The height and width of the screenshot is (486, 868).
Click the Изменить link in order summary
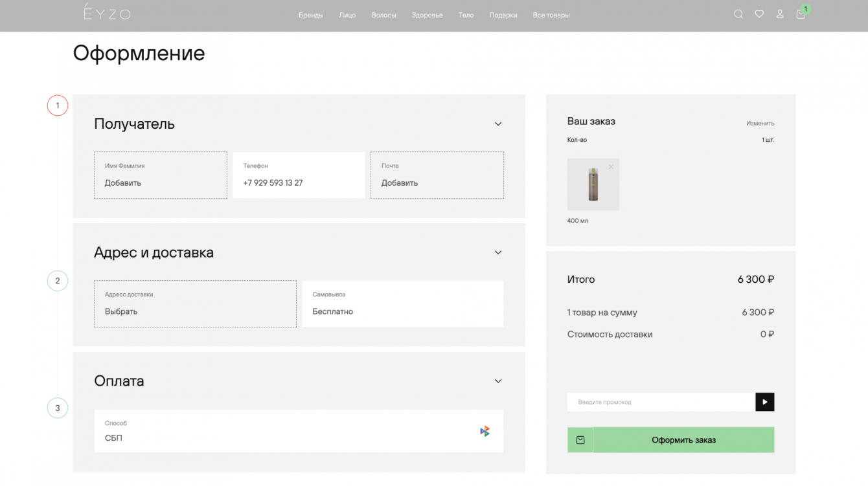tap(760, 123)
